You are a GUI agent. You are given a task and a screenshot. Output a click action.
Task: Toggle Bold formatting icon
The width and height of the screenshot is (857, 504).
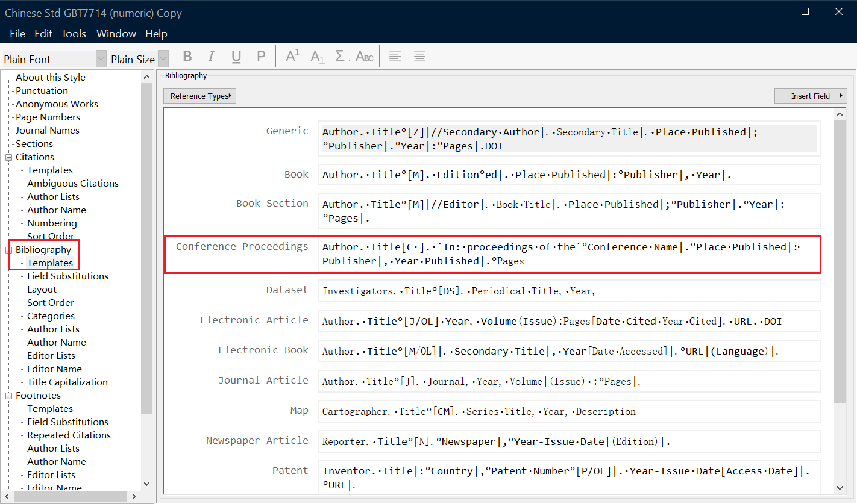(187, 57)
